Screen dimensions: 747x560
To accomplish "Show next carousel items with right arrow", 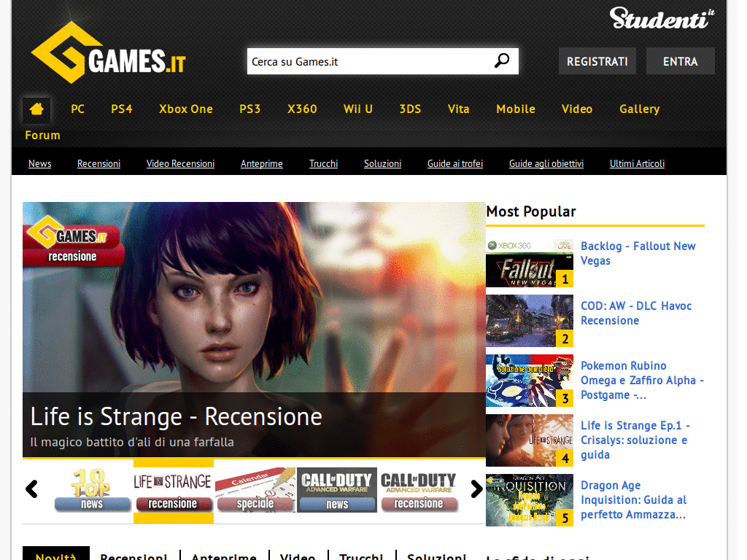I will [x=476, y=489].
